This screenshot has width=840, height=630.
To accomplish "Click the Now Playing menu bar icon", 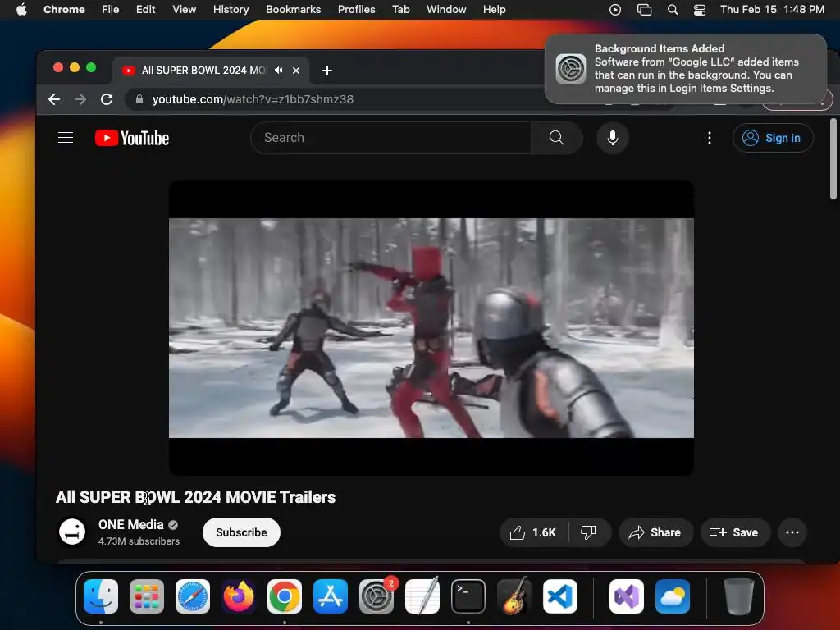I will pyautogui.click(x=615, y=9).
